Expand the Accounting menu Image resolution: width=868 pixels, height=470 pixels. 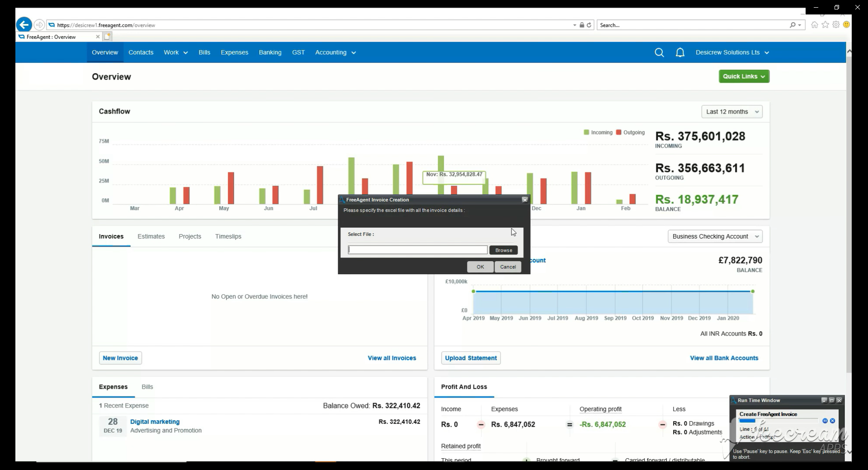tap(335, 52)
